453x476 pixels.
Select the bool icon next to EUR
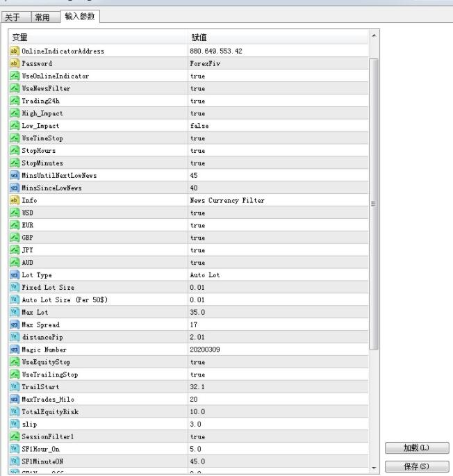[15, 225]
